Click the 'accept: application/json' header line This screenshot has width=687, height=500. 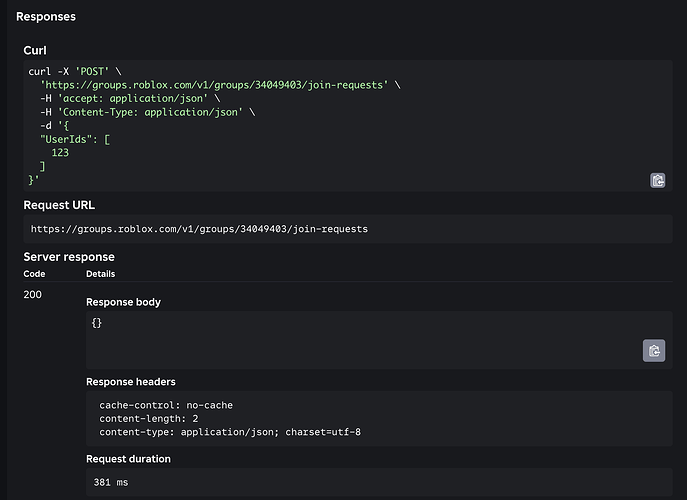(x=127, y=99)
